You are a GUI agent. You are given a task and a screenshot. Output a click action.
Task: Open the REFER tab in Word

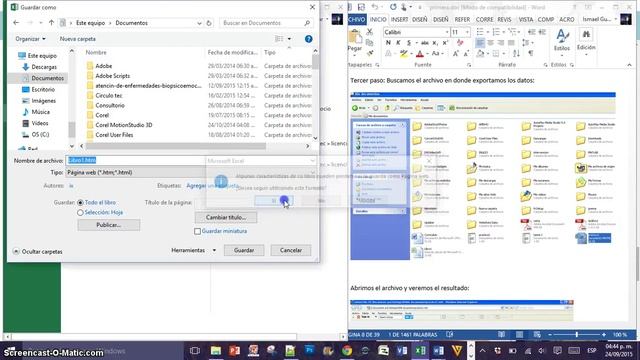point(462,20)
